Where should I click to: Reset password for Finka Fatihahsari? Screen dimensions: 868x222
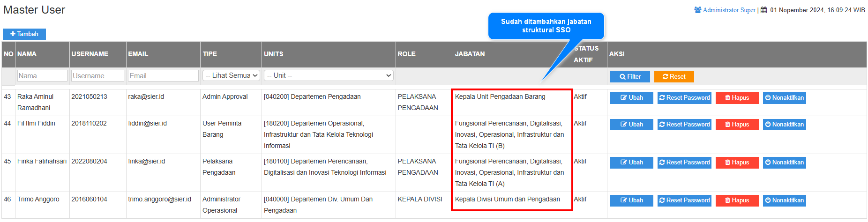684,163
